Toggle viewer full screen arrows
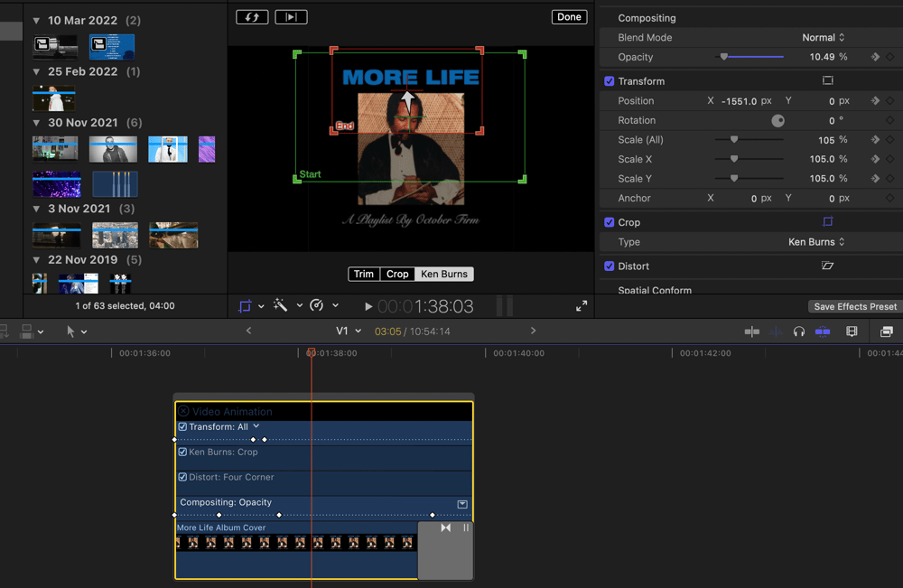This screenshot has width=903, height=588. [x=582, y=306]
